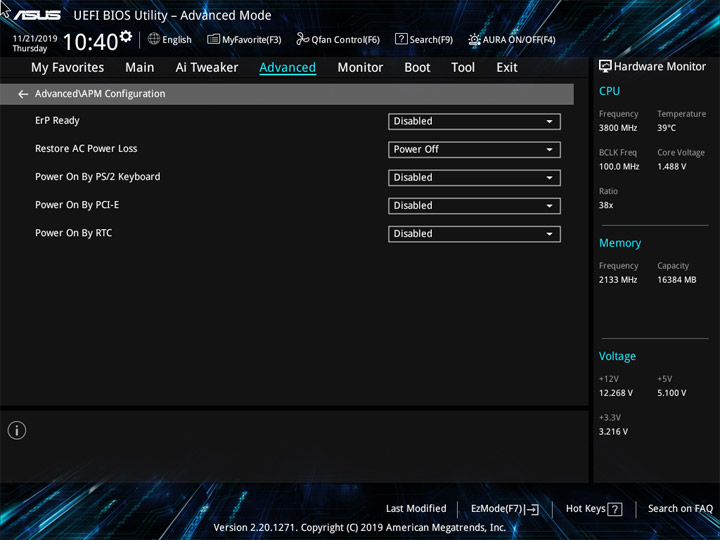Click the 38x ratio value

click(x=606, y=205)
